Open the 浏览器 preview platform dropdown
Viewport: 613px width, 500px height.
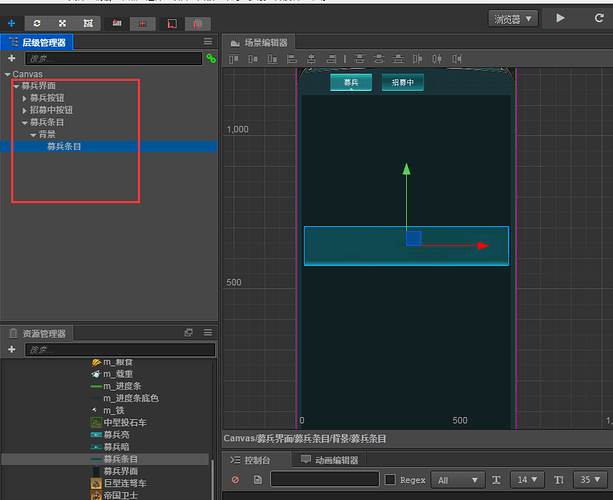tap(514, 18)
